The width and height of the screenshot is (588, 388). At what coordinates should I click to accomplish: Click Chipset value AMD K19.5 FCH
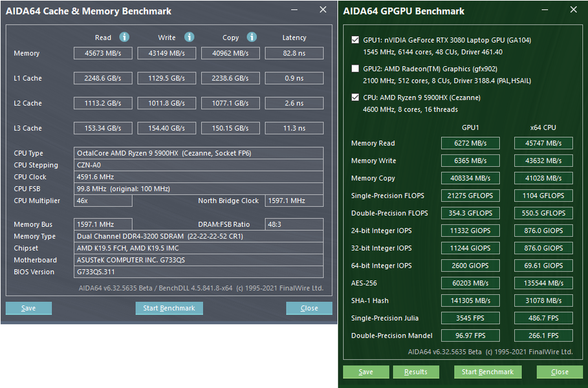click(x=199, y=248)
